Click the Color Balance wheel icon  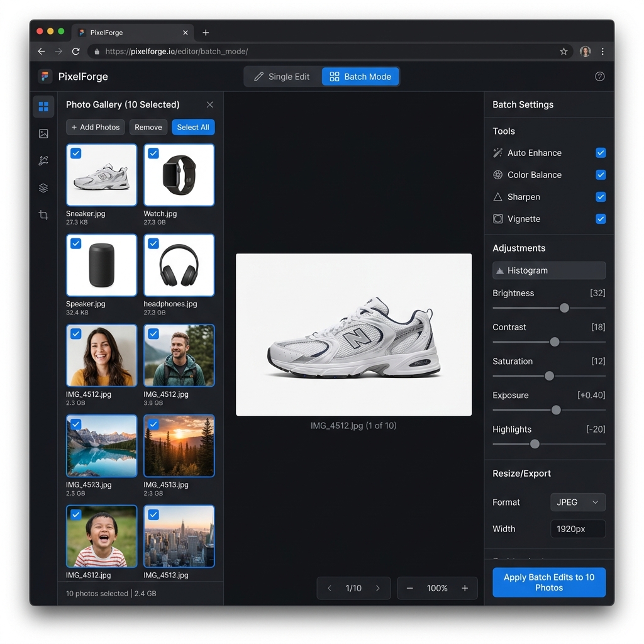click(498, 175)
